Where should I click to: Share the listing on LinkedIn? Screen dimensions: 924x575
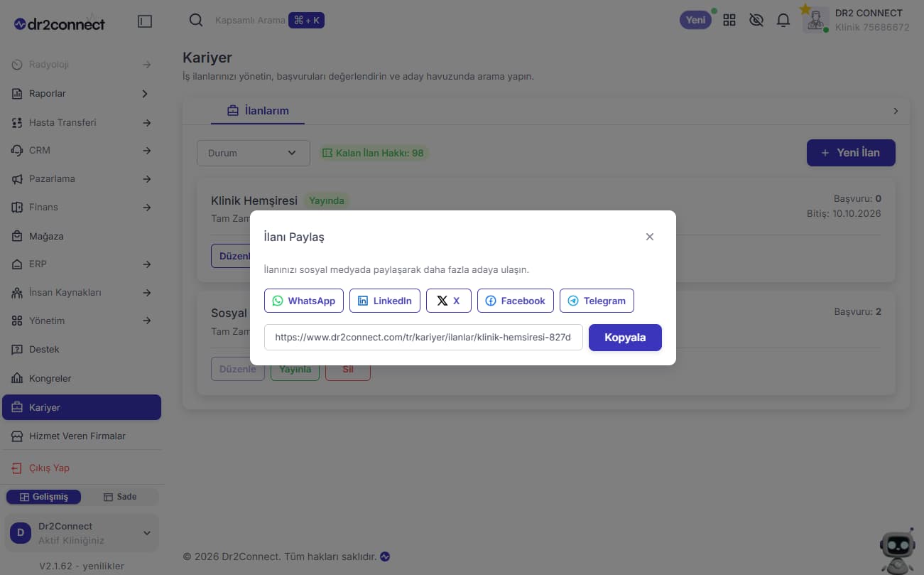(x=385, y=301)
